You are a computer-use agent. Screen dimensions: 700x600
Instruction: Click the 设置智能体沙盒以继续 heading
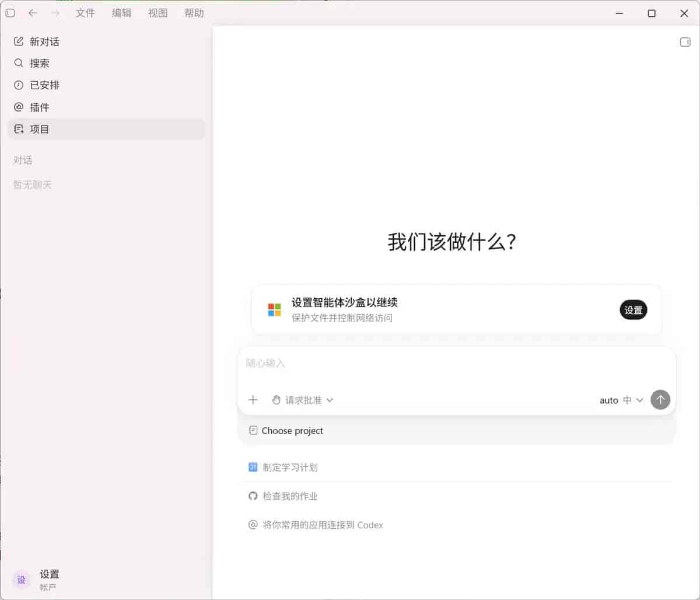point(344,302)
